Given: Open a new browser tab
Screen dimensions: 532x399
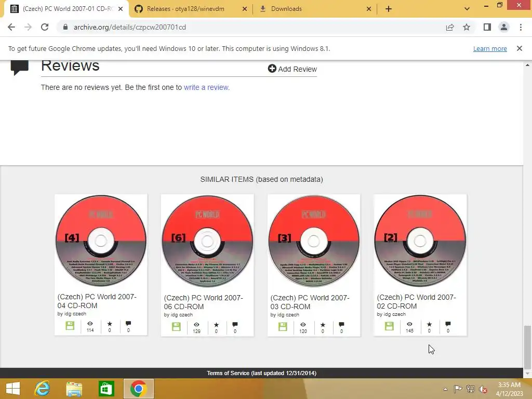Looking at the screenshot, I should tap(389, 9).
